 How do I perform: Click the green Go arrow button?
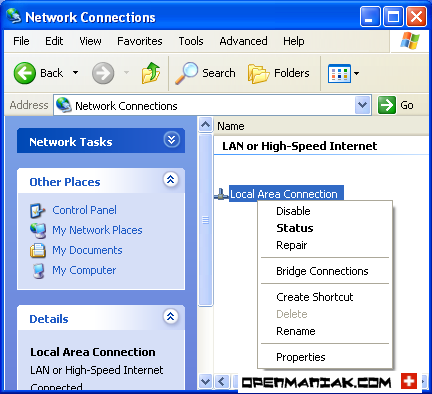click(387, 105)
